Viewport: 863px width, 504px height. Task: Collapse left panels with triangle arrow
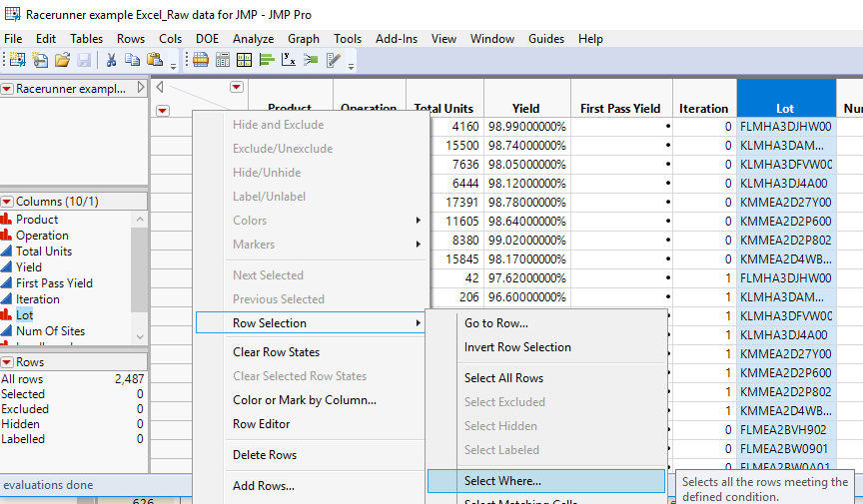click(160, 87)
